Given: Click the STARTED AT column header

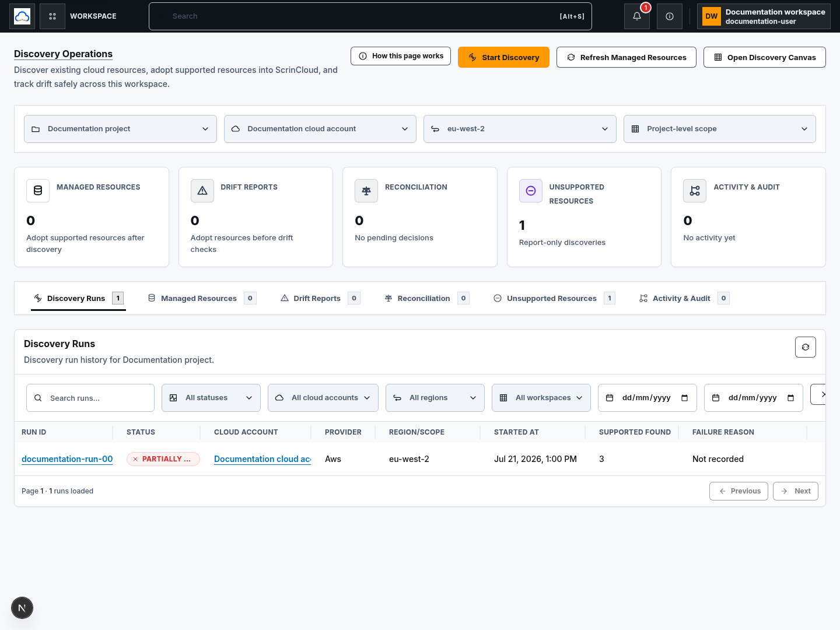Looking at the screenshot, I should [x=516, y=432].
